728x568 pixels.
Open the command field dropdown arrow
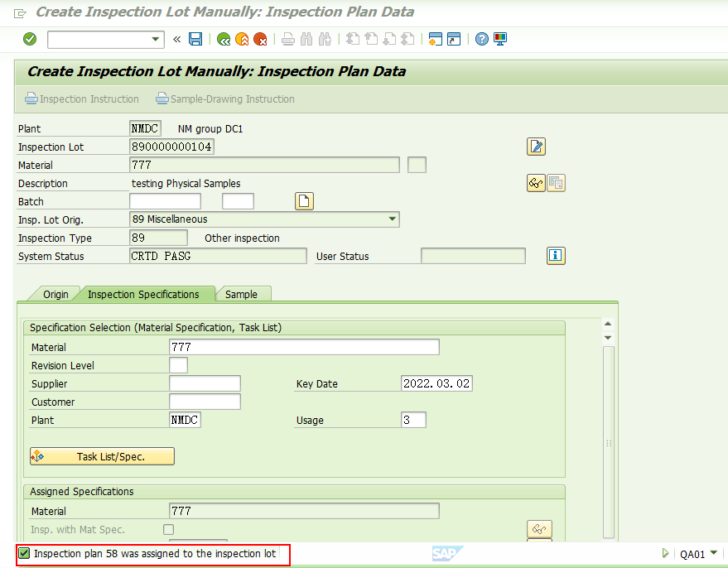pos(156,40)
